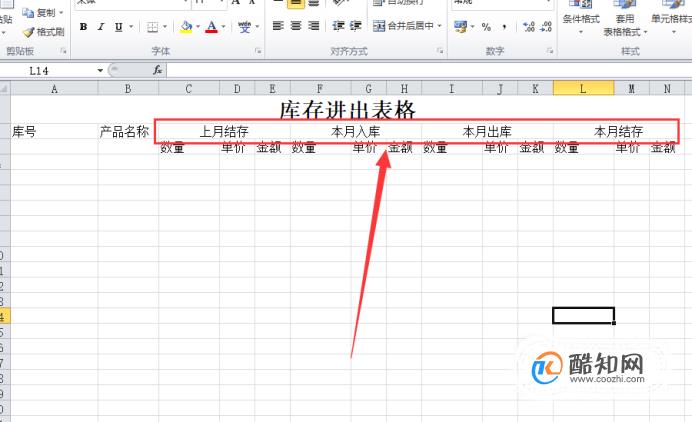Select column N header

pos(667,89)
